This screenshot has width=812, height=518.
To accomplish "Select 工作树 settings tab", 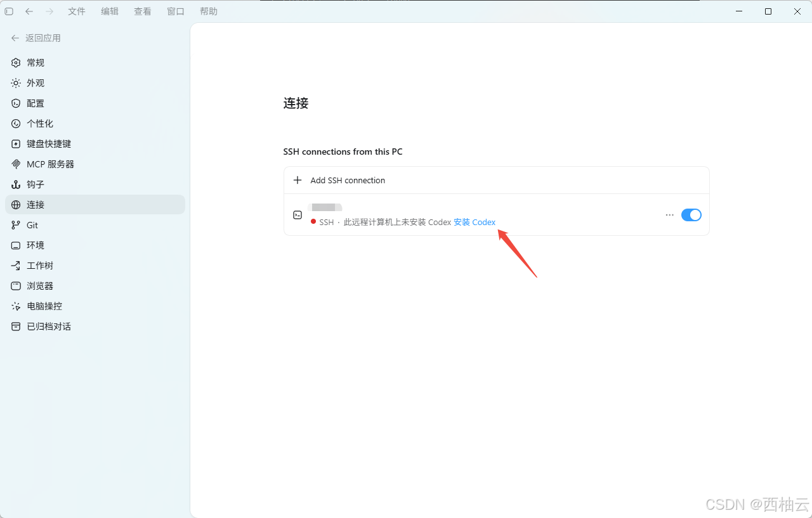I will point(95,266).
